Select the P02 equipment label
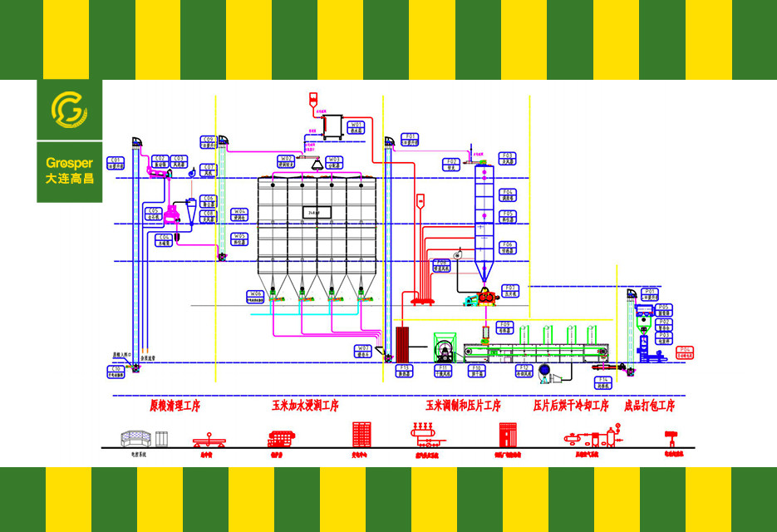The width and height of the screenshot is (777, 532). [x=663, y=325]
